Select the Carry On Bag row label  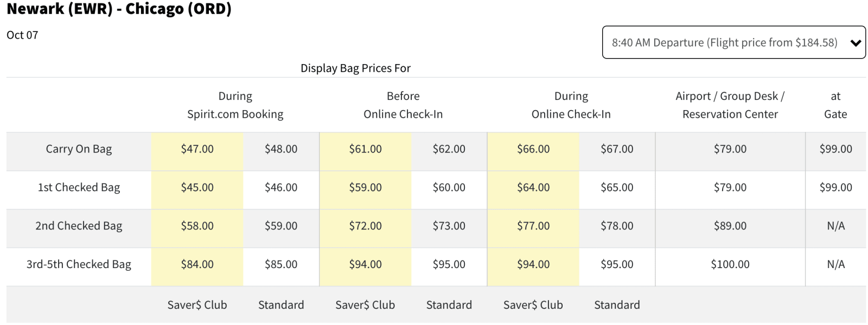point(79,149)
